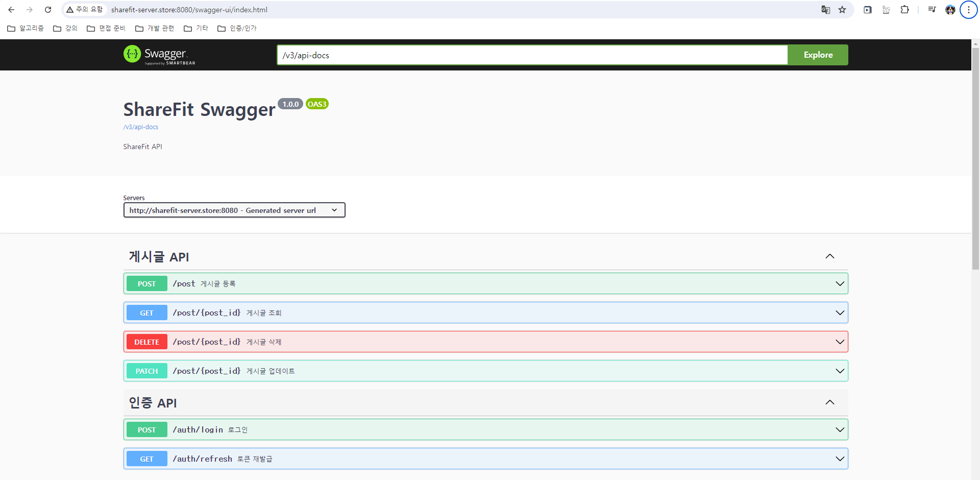Screen dimensions: 980x480
Task: Collapse the 게시글 API section
Action: coord(829,256)
